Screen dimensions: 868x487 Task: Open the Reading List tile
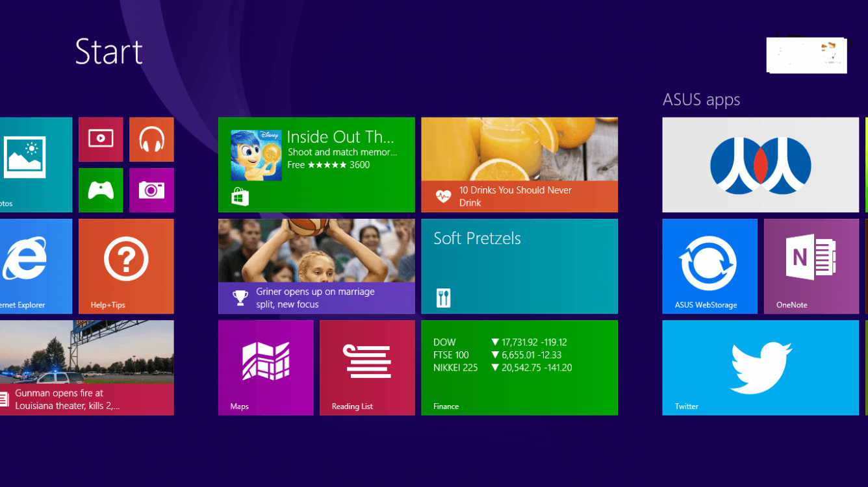tap(367, 368)
